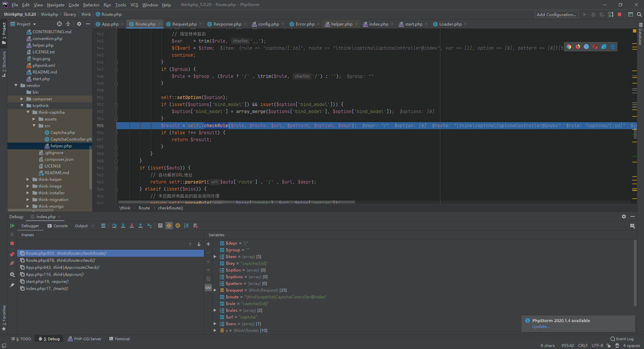Collapse the think-captcha folder
This screenshot has height=349, width=644.
(28, 112)
